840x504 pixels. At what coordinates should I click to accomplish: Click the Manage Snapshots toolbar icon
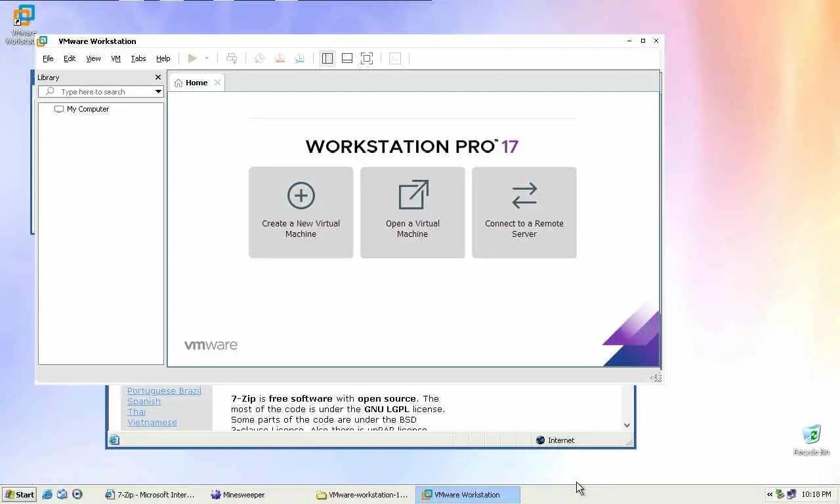(299, 58)
